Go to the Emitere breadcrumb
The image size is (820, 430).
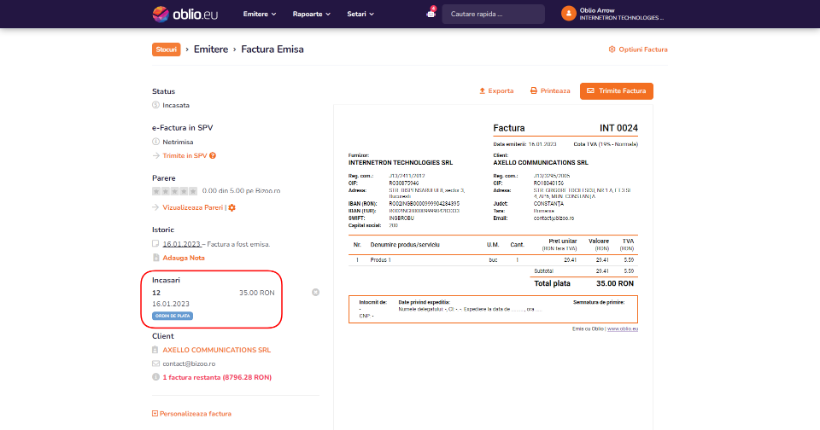[x=211, y=49]
